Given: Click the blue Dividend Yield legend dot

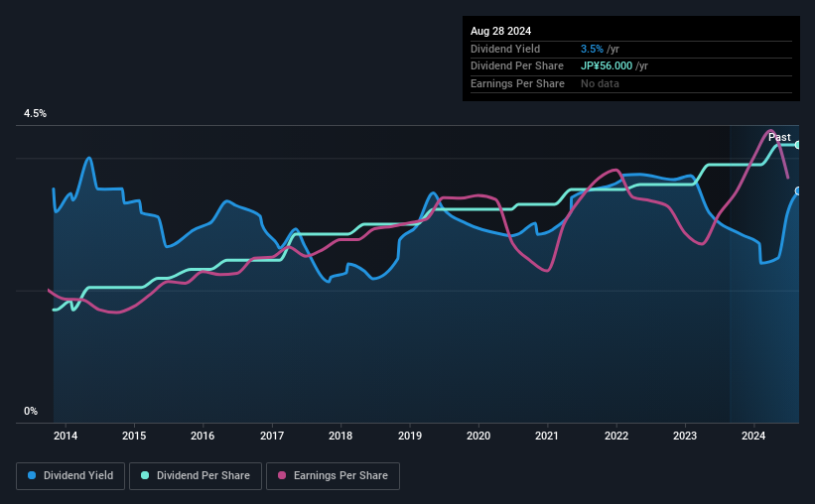Looking at the screenshot, I should 32,475.
